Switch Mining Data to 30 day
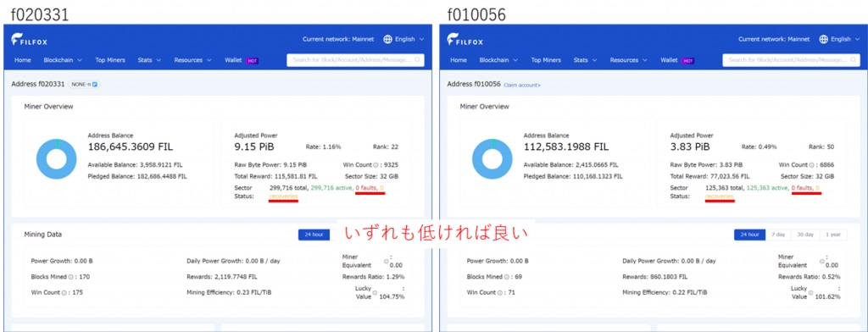Viewport: 868px width, 332px height. [x=805, y=235]
